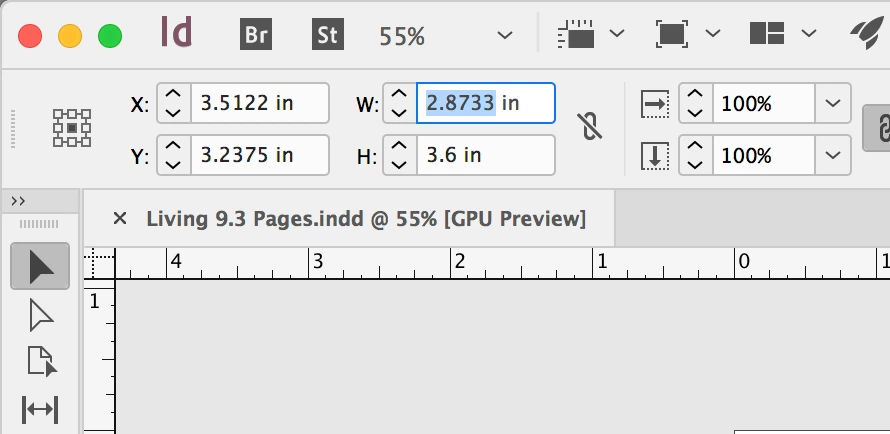
Task: Decrease H height with down stepper arrow
Action: (x=399, y=165)
